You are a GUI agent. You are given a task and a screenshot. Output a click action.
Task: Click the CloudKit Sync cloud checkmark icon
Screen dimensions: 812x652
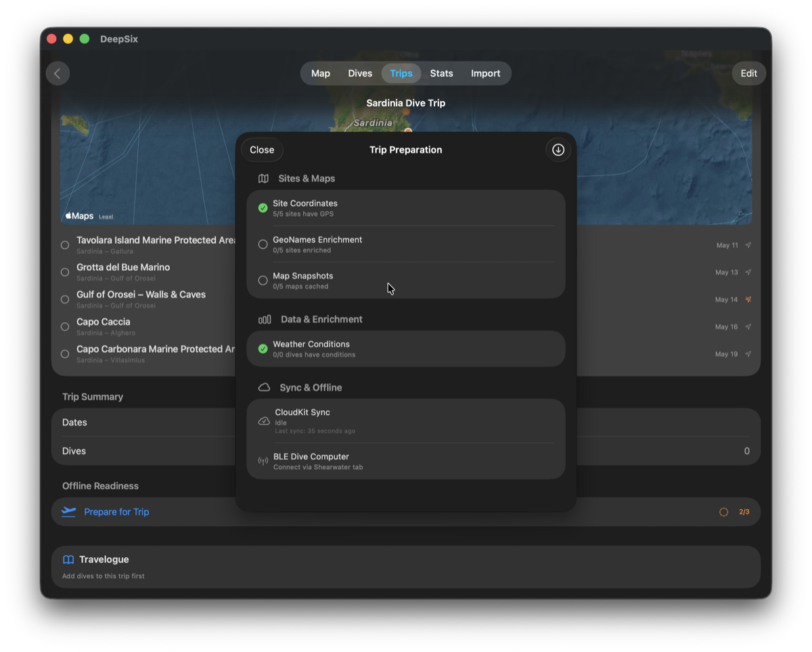click(x=264, y=421)
